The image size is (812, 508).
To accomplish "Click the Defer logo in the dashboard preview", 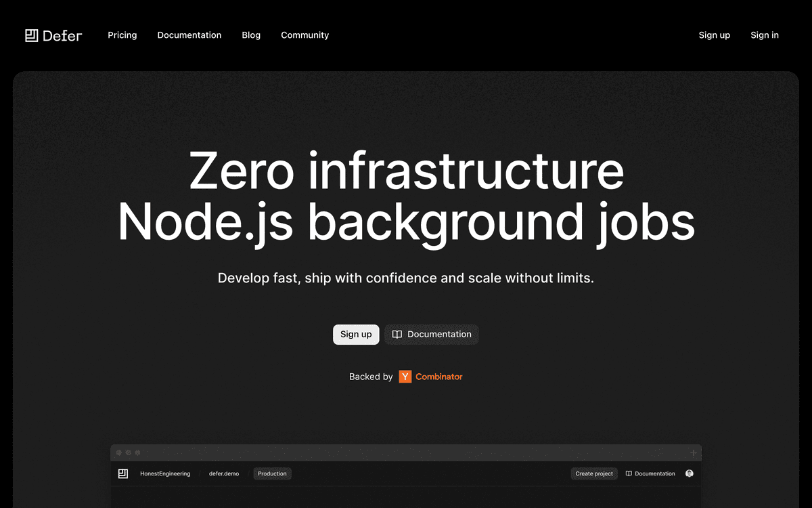I will pos(122,473).
